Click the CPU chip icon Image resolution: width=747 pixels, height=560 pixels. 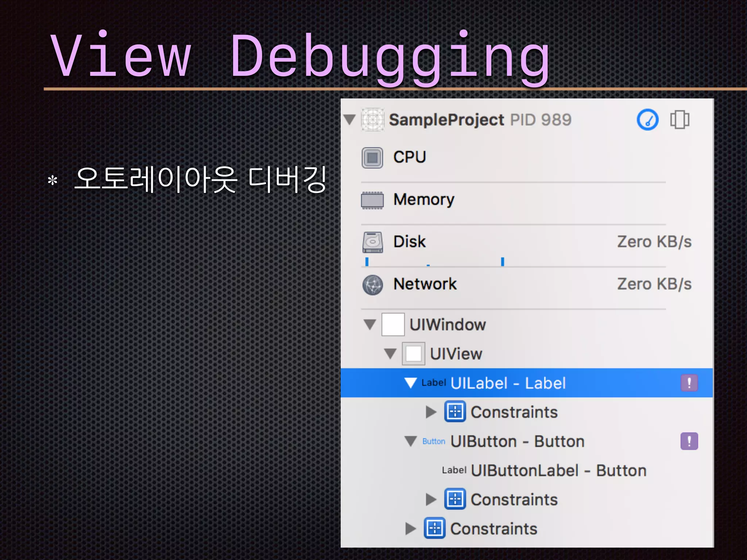(x=372, y=158)
